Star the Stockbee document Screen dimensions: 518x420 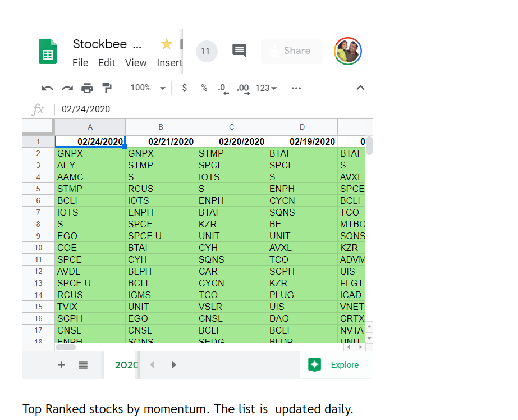click(x=167, y=44)
